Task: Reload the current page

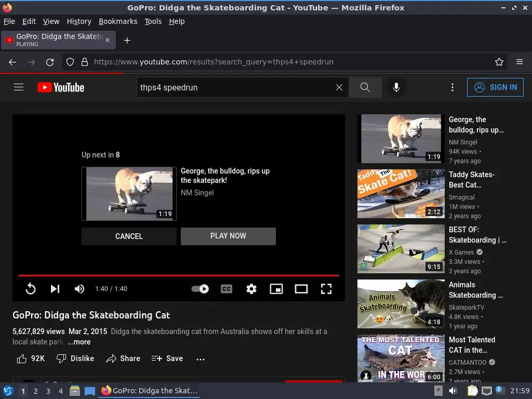Action: click(50, 62)
